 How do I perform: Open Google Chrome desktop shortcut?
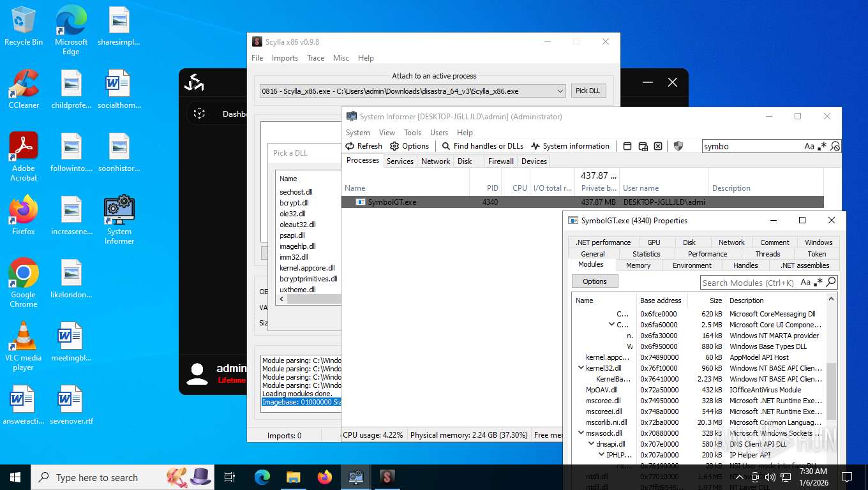pos(24,283)
